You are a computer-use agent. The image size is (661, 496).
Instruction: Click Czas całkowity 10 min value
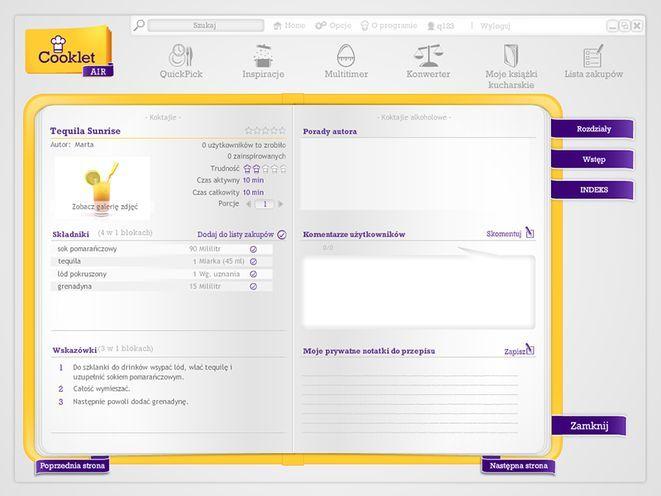253,192
